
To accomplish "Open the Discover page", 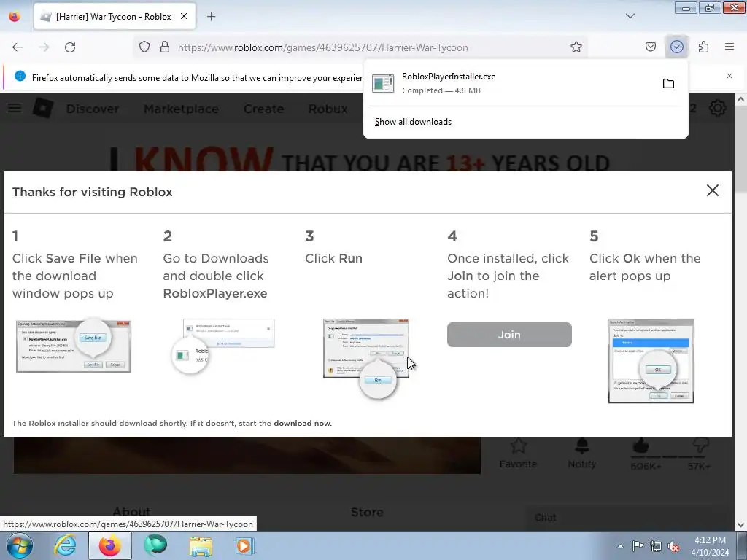I will coord(93,109).
